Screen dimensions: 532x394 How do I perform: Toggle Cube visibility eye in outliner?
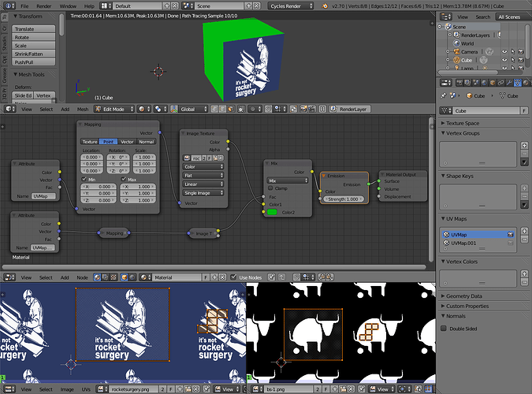tap(504, 60)
